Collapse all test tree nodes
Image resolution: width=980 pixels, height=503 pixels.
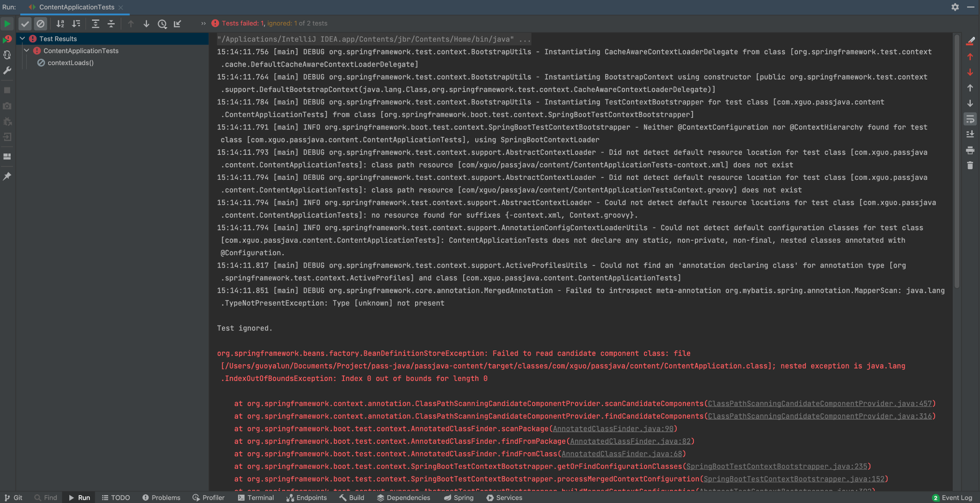click(x=111, y=24)
